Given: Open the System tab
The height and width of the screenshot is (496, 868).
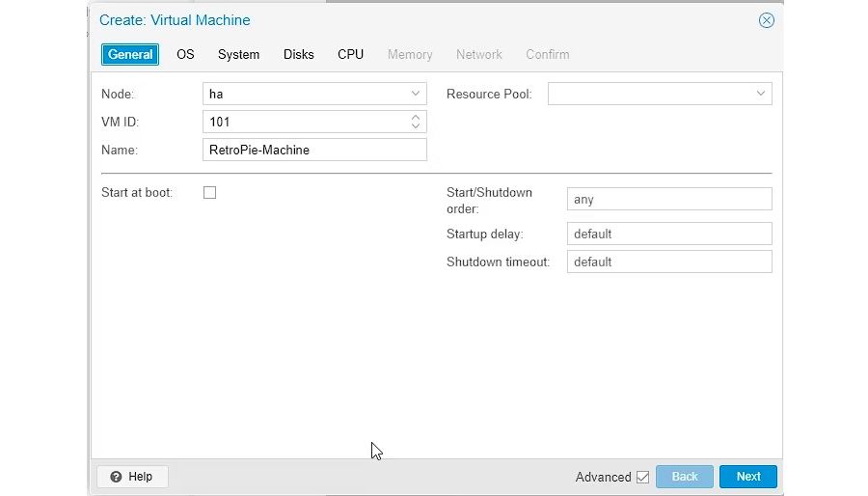Looking at the screenshot, I should (238, 55).
